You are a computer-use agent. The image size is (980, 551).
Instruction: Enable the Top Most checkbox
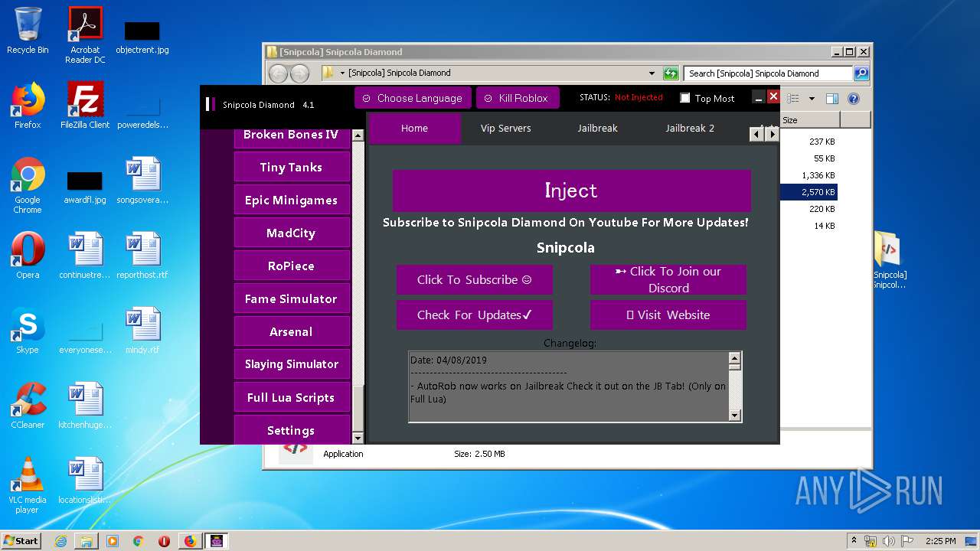[685, 98]
